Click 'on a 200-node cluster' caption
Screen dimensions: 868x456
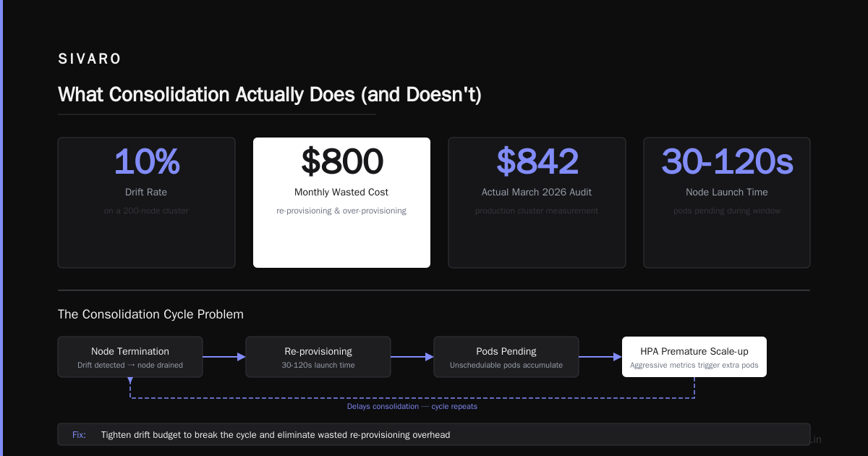[146, 211]
